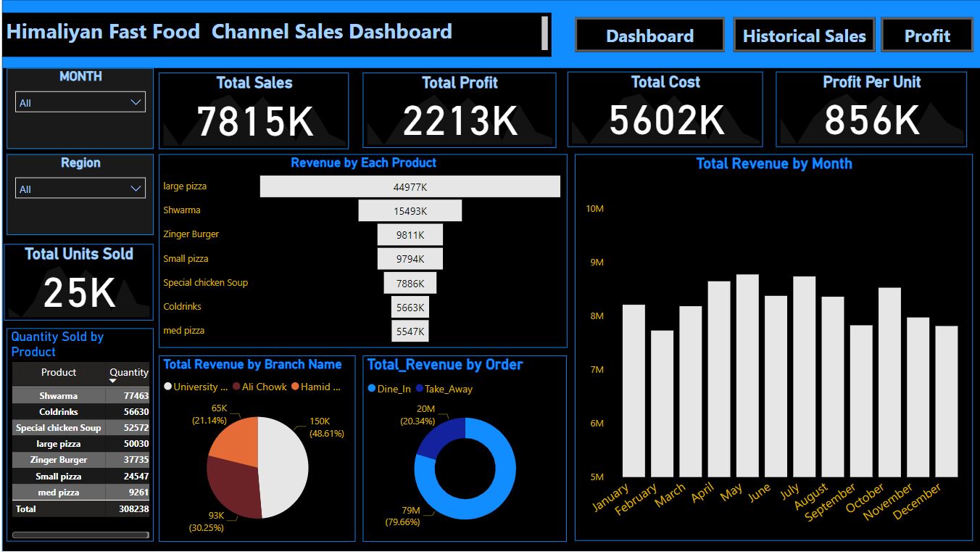Click the table's horizontal scrollbar

pyautogui.click(x=80, y=535)
